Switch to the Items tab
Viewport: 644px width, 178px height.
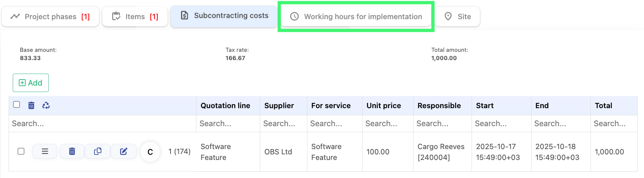135,17
